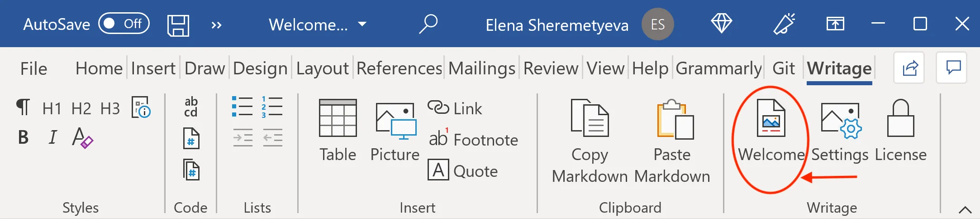Click the search magnifier icon
Viewport: 980px width, 219px height.
tap(428, 24)
